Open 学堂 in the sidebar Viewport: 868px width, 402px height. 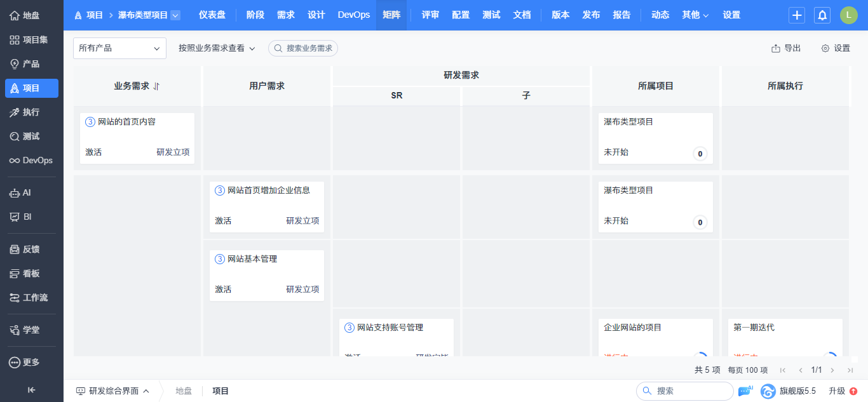point(32,330)
